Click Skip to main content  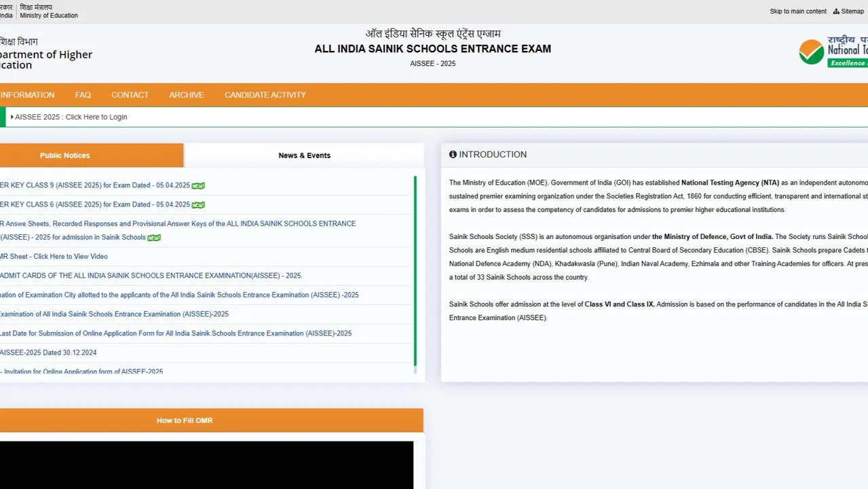tap(797, 11)
